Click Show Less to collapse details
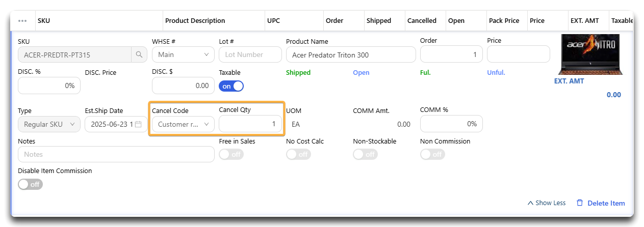Viewport: 644px width, 227px height. [550, 203]
